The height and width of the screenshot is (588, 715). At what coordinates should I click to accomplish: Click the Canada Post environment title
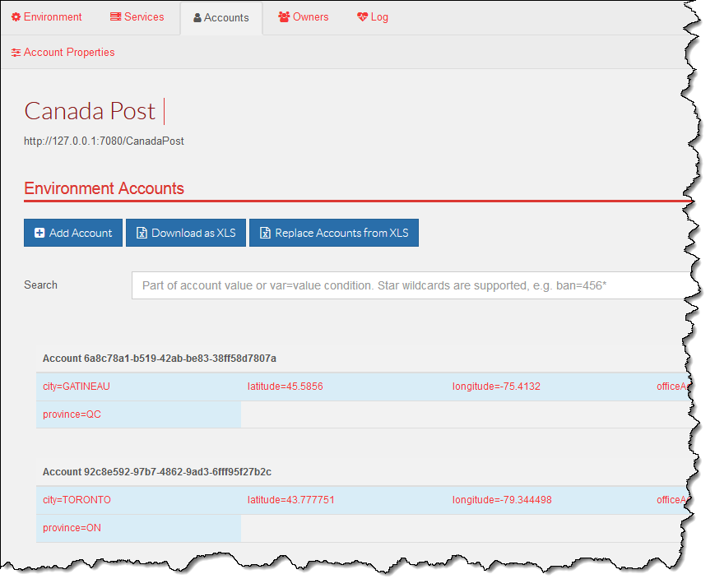[90, 111]
